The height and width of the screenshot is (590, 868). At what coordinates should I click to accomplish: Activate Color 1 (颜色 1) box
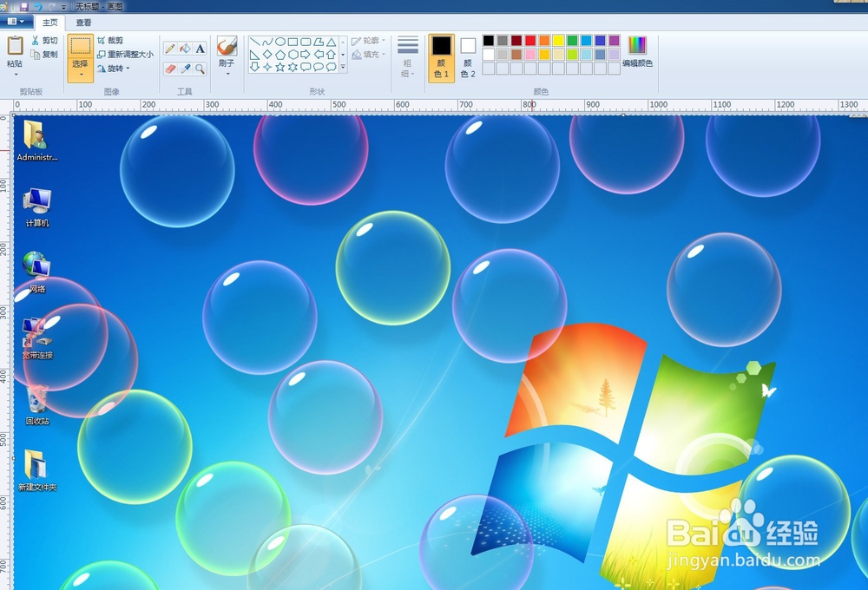(441, 57)
